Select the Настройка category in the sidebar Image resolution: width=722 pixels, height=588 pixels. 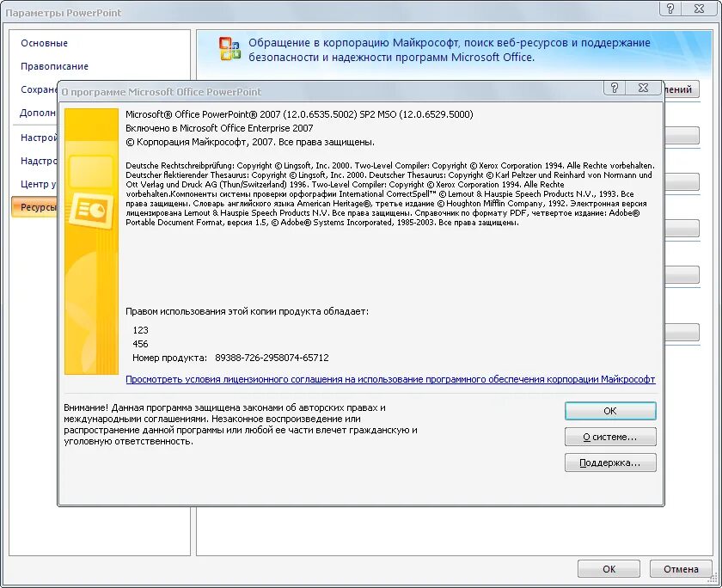(39, 138)
